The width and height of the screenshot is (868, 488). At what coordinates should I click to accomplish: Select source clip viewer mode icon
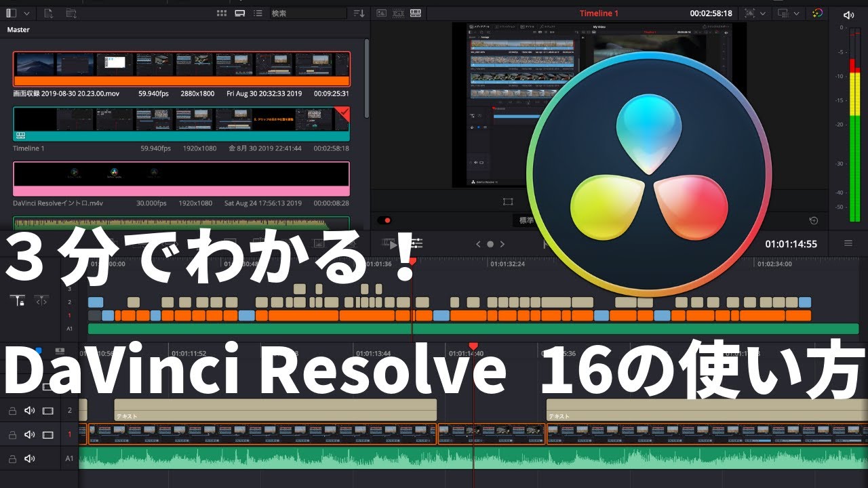(381, 13)
